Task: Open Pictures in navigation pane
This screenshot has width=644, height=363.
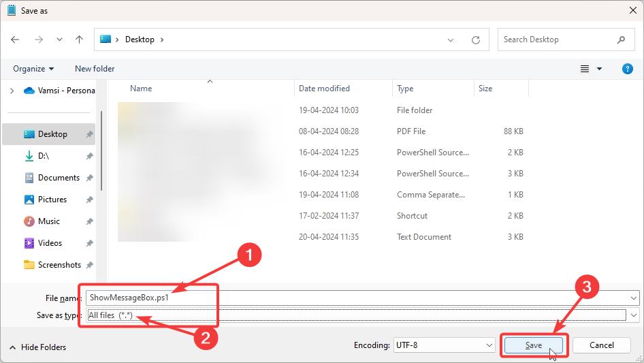Action: [x=52, y=200]
